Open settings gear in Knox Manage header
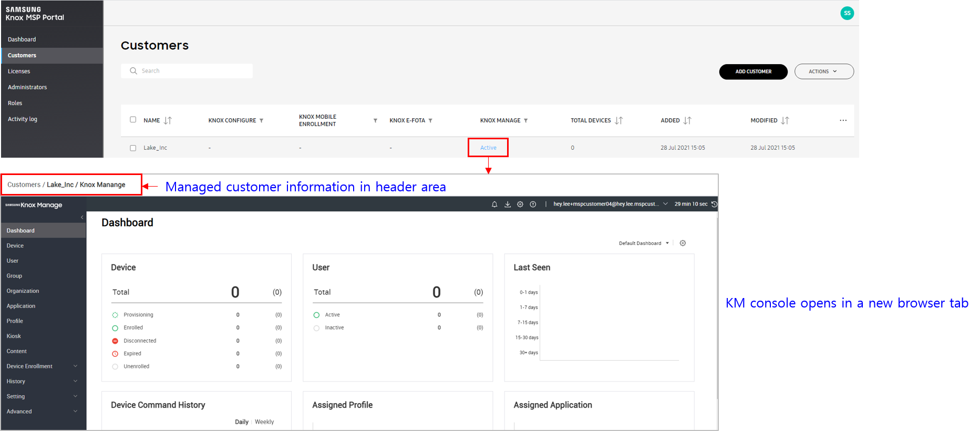980x431 pixels. pyautogui.click(x=520, y=204)
